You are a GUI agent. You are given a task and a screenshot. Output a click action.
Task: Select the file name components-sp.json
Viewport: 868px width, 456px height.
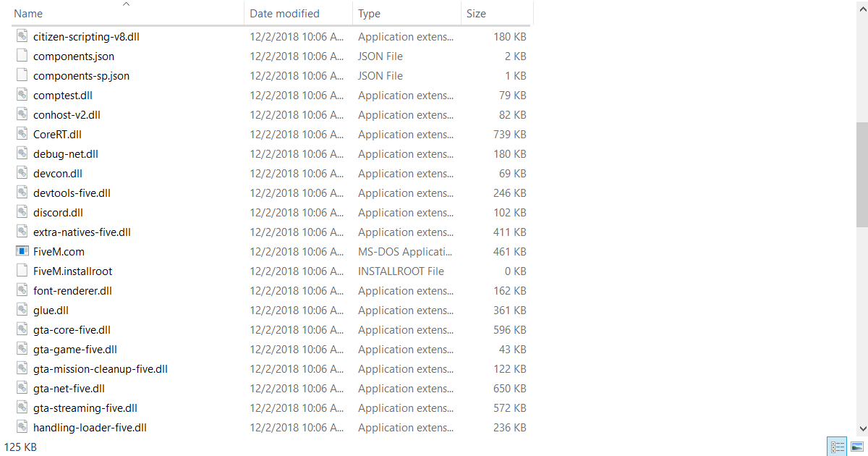82,76
